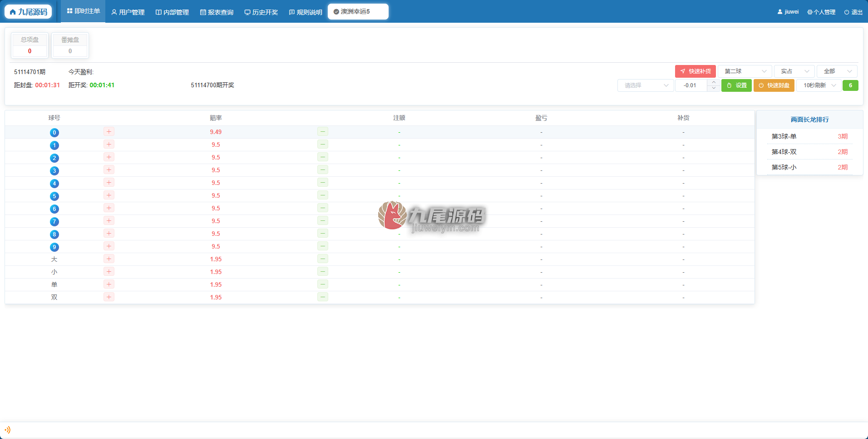Click minus icon in the 单 row
Viewport: 868px width, 439px height.
click(323, 284)
